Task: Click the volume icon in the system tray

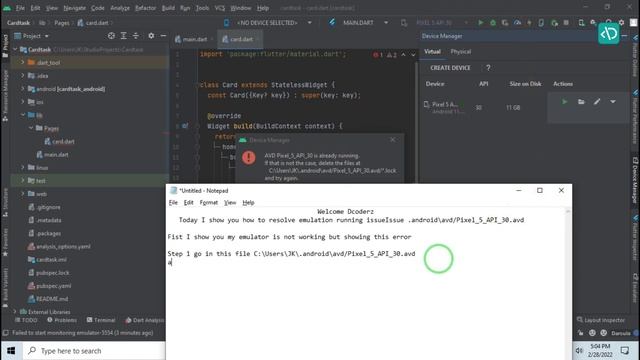Action: [x=579, y=350]
